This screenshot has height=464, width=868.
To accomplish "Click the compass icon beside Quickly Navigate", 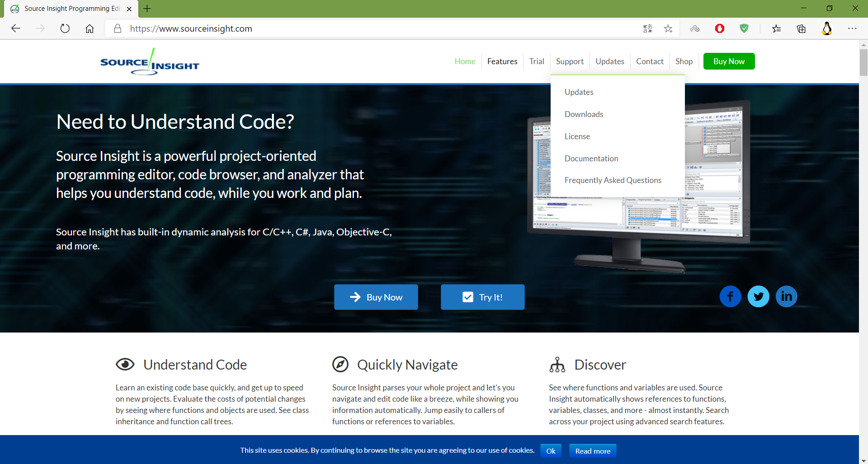I will (340, 364).
